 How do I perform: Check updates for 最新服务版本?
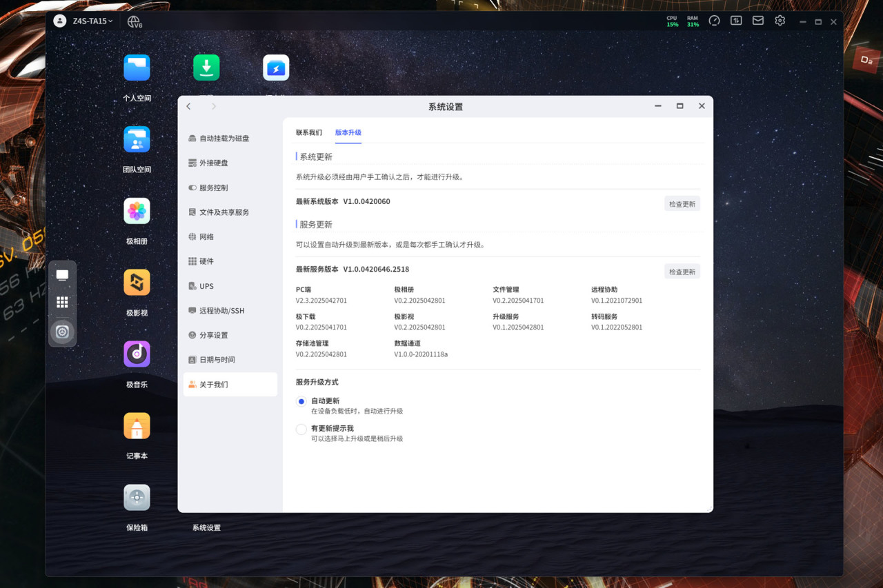[682, 272]
